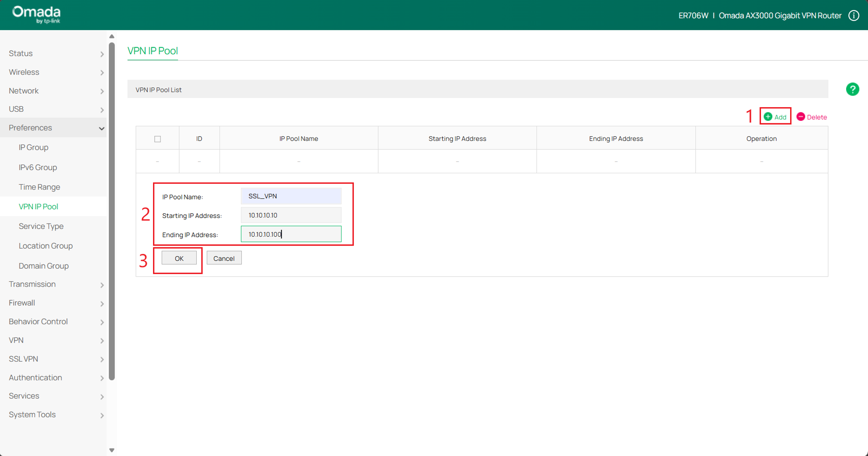The width and height of the screenshot is (868, 456).
Task: Tick the select-all checkbox in table header
Action: [157, 139]
